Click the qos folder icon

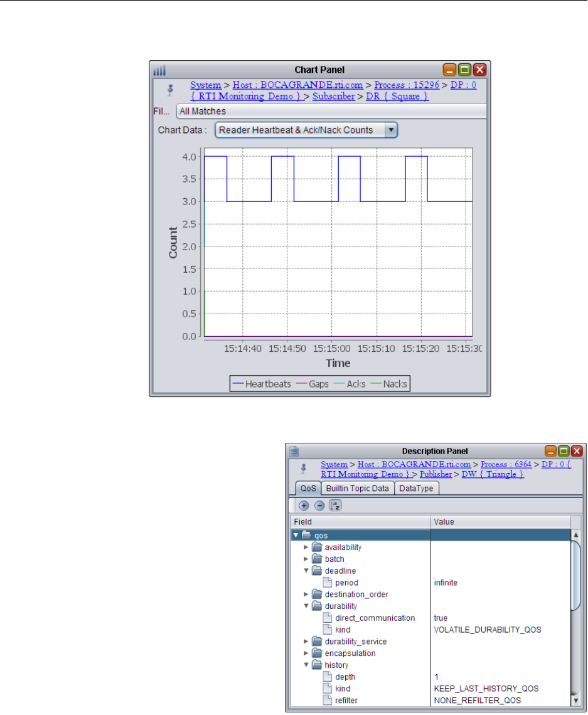click(x=306, y=536)
